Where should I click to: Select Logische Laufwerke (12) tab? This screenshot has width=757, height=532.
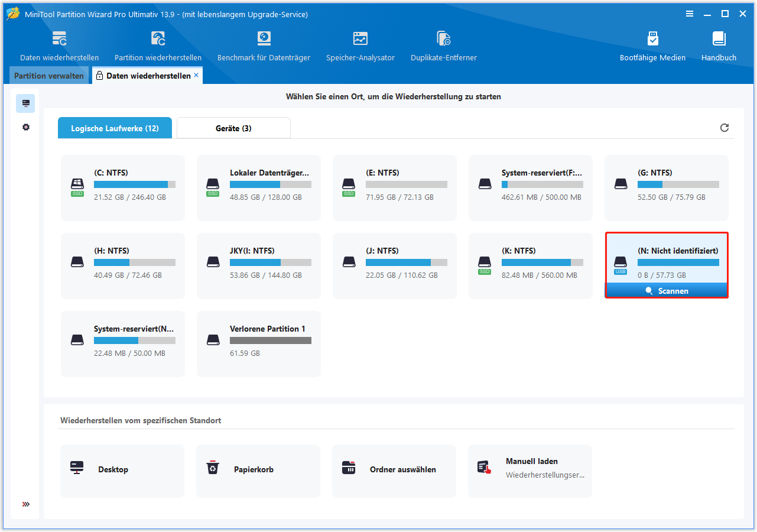click(x=115, y=128)
